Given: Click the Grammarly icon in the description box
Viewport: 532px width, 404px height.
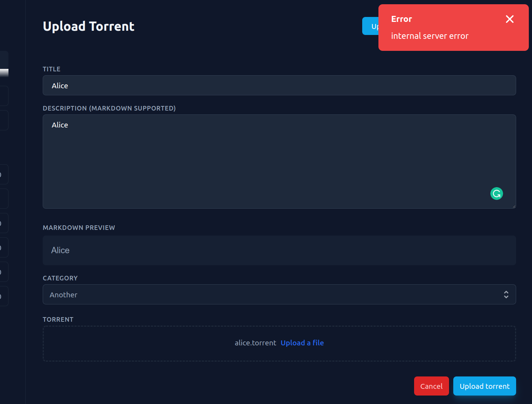Looking at the screenshot, I should coord(496,194).
